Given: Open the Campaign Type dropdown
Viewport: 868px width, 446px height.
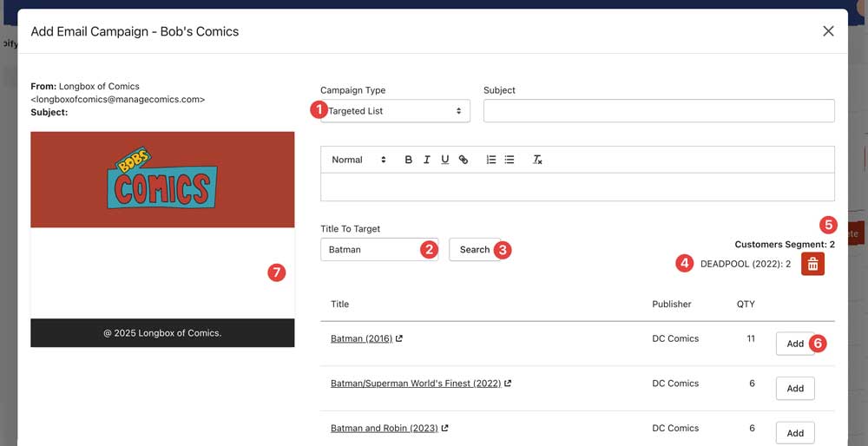Looking at the screenshot, I should point(395,111).
